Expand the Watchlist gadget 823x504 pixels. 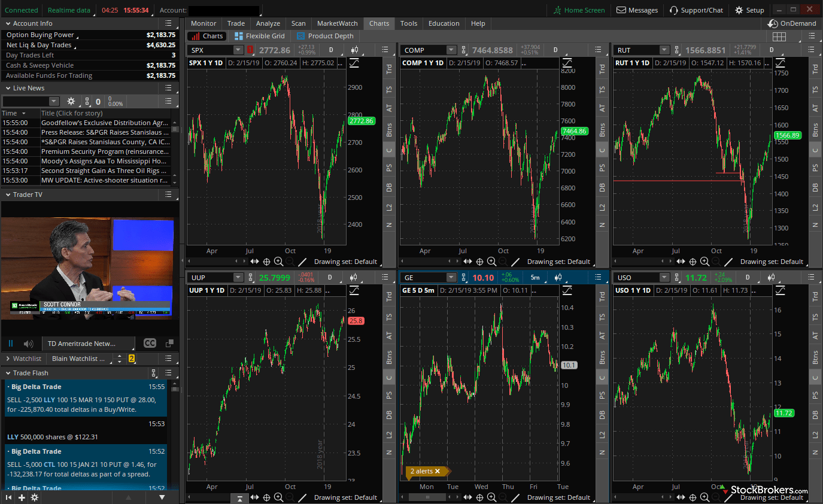point(8,359)
